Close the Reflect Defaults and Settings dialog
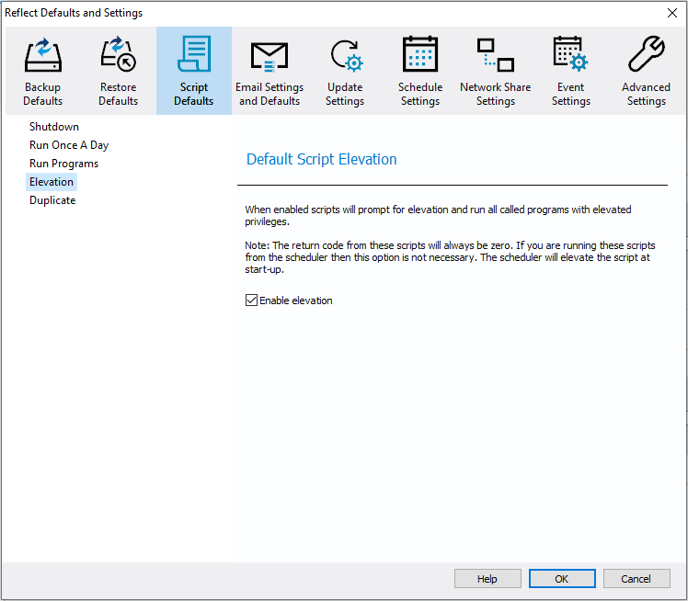Screen dimensions: 688x601 pos(671,13)
